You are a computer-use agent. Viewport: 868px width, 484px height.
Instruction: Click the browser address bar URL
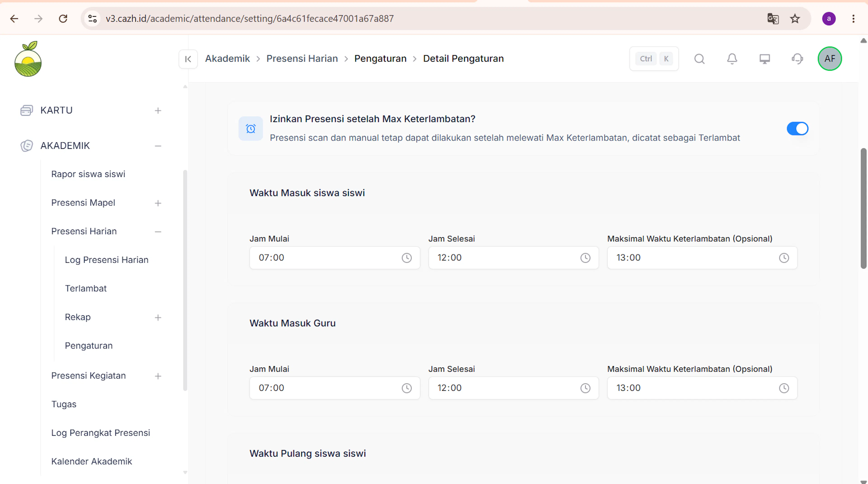[x=249, y=19]
